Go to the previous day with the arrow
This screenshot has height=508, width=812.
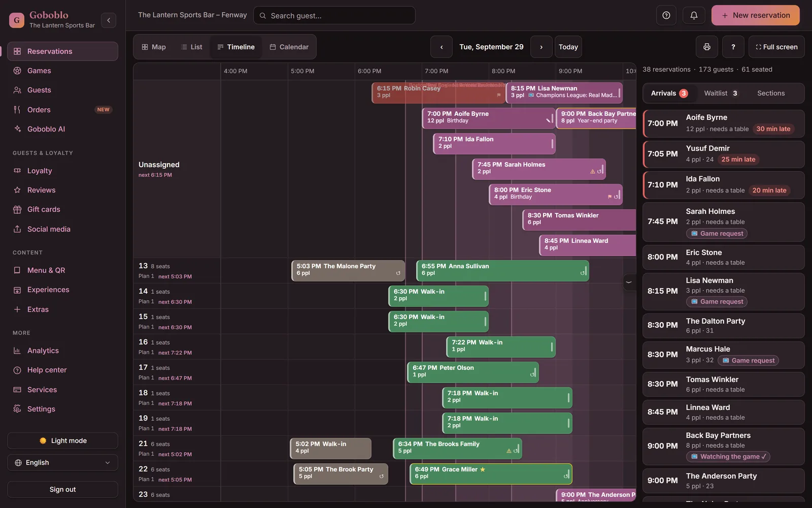point(442,47)
